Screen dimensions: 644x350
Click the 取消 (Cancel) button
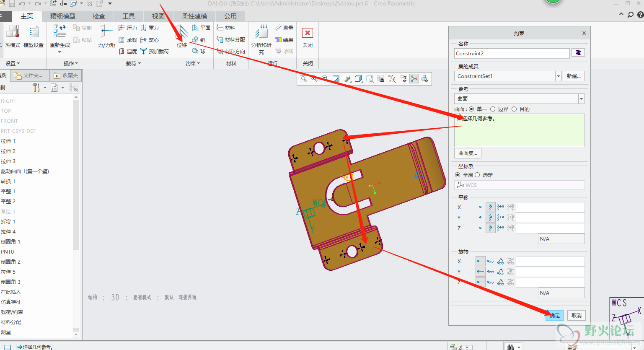click(576, 315)
